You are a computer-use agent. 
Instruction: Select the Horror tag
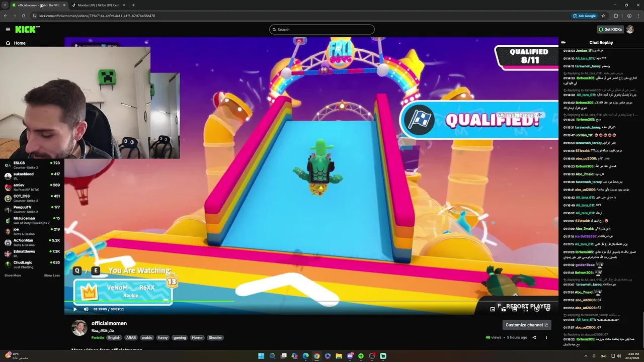[x=197, y=338]
